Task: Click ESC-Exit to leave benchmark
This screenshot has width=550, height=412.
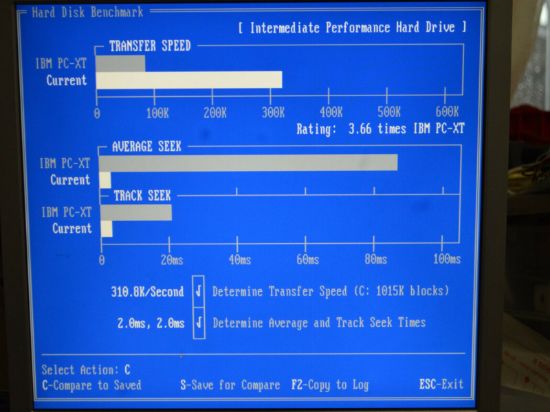Action: 441,384
